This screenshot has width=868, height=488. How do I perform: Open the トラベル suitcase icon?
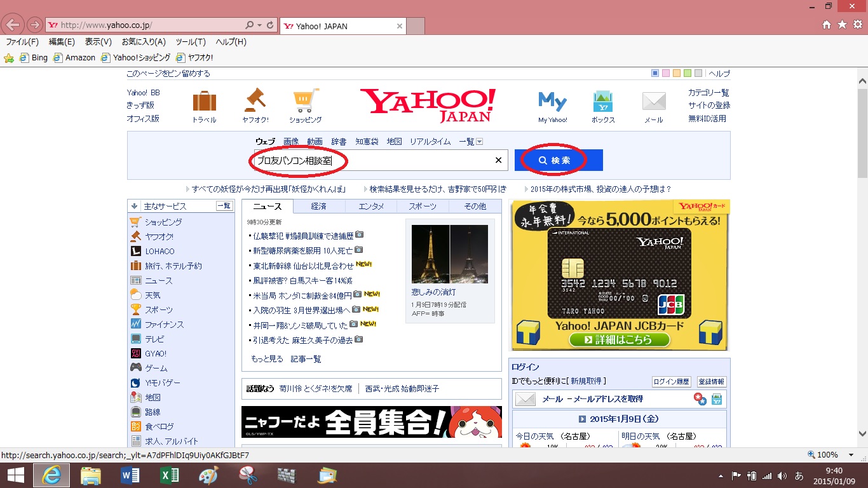coord(204,102)
